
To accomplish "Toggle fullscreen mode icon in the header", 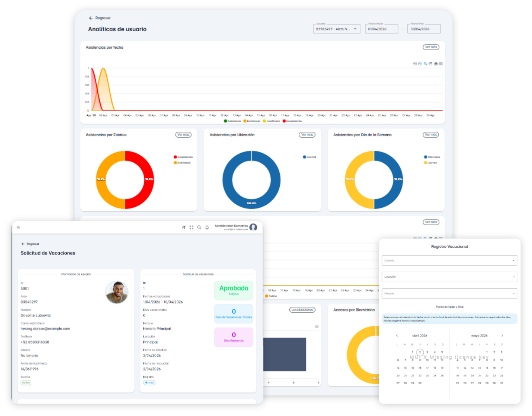I will tap(192, 227).
